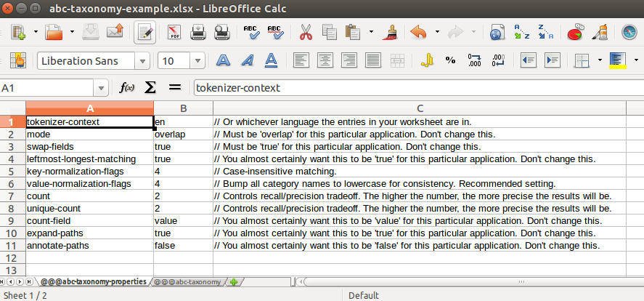This screenshot has width=644, height=301.
Task: Toggle AutoSpellcheck icon
Action: [x=274, y=32]
